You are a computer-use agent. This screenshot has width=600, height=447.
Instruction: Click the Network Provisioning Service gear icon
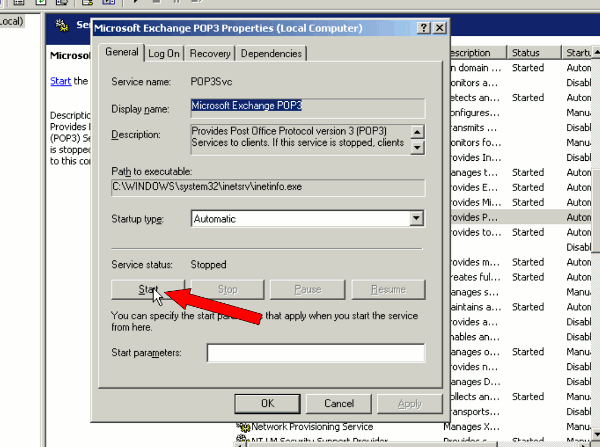coord(243,426)
